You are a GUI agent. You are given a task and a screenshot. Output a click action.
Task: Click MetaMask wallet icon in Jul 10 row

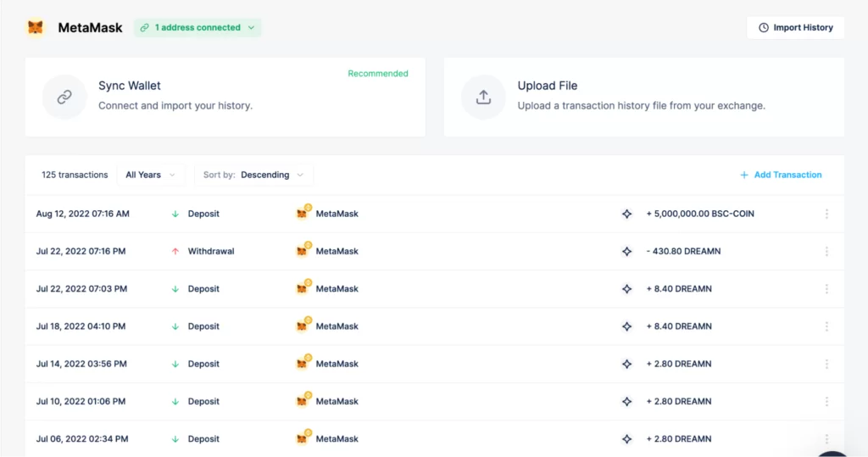click(x=303, y=400)
